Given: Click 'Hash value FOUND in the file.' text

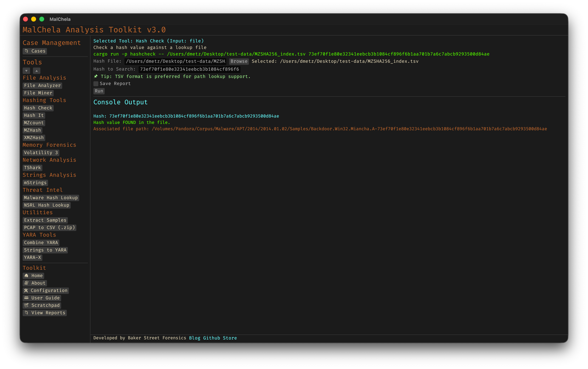Looking at the screenshot, I should 132,122.
